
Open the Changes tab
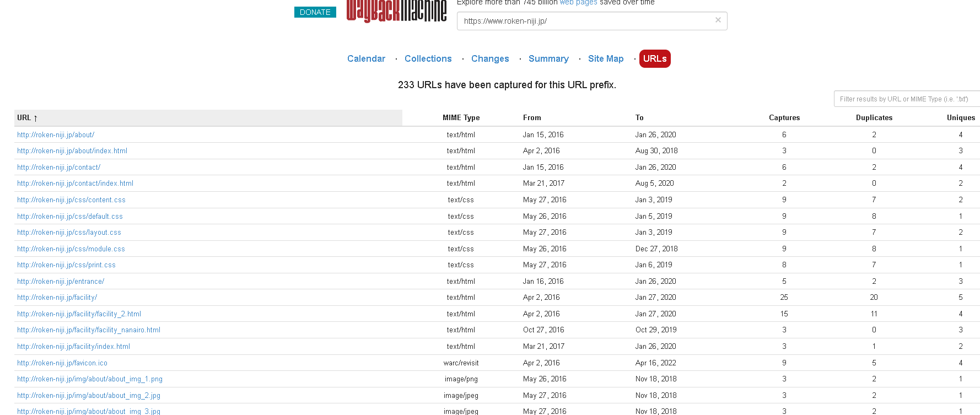pyautogui.click(x=489, y=58)
